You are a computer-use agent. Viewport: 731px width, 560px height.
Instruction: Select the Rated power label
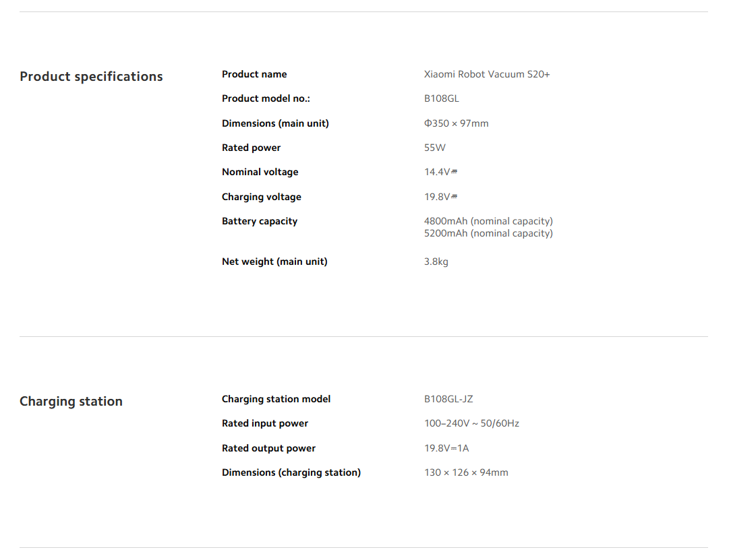[x=251, y=148]
